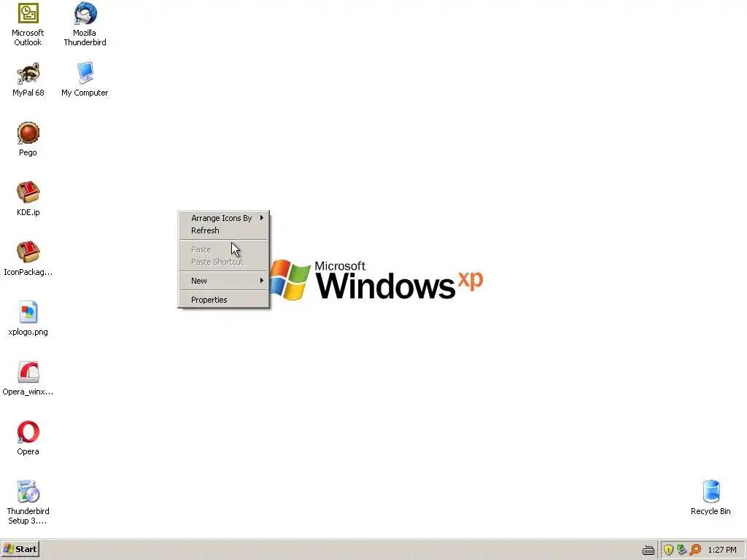
Task: Click the 'My Computer' label text
Action: pyautogui.click(x=85, y=93)
